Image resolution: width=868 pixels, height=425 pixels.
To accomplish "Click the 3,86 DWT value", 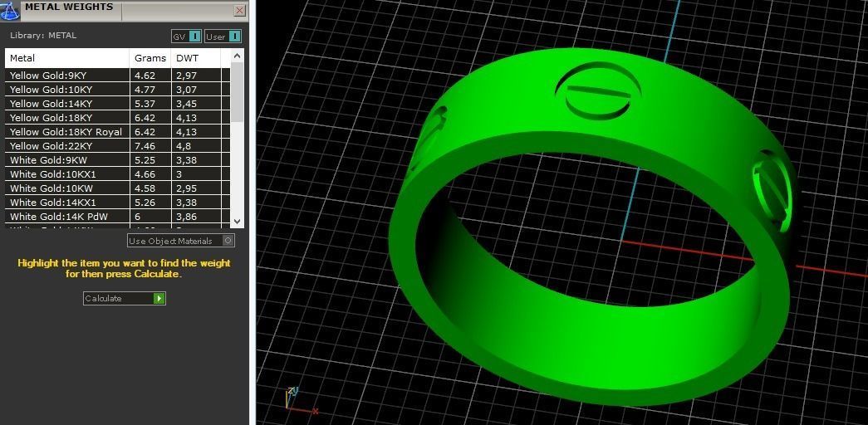I will click(x=187, y=217).
